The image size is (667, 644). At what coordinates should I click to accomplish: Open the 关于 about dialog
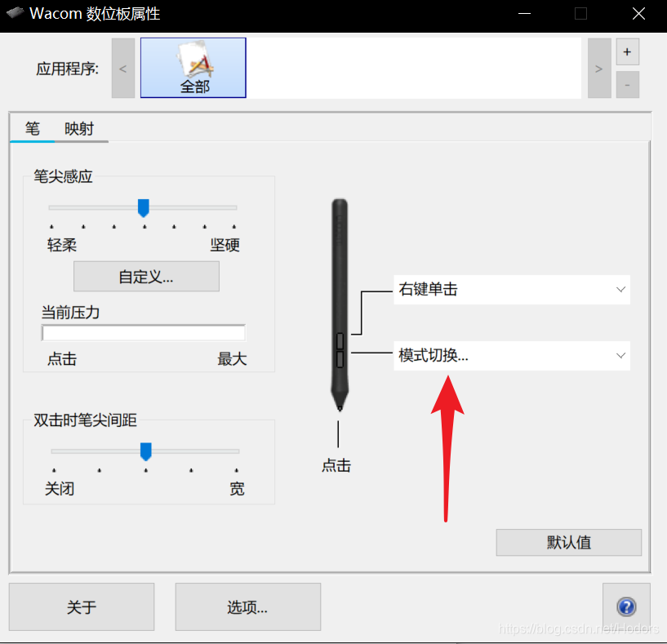(x=82, y=606)
